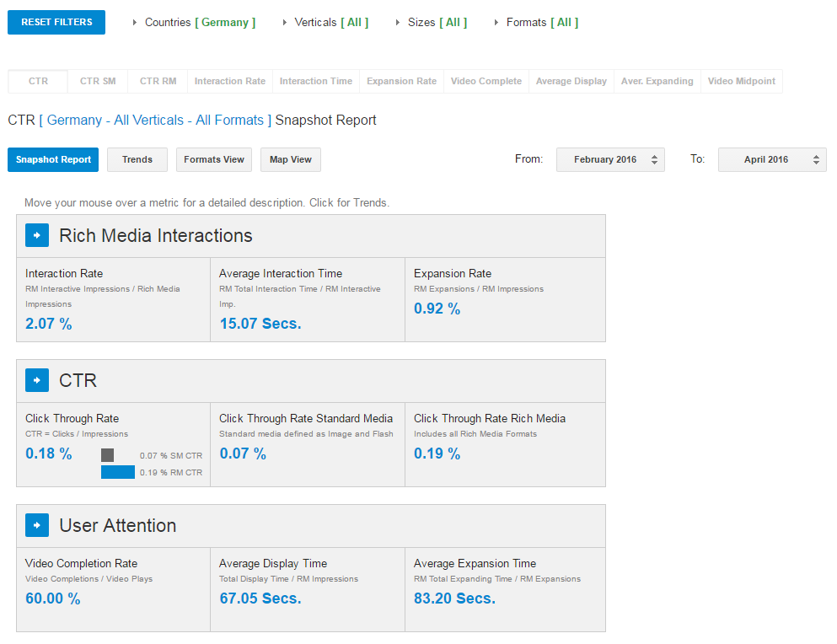Change the To date April 2016
The image size is (837, 644).
click(771, 159)
